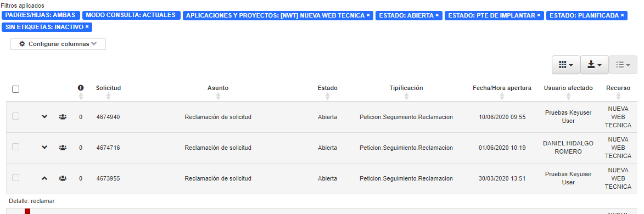644x214 pixels.
Task: Open the download export button
Action: click(x=594, y=65)
